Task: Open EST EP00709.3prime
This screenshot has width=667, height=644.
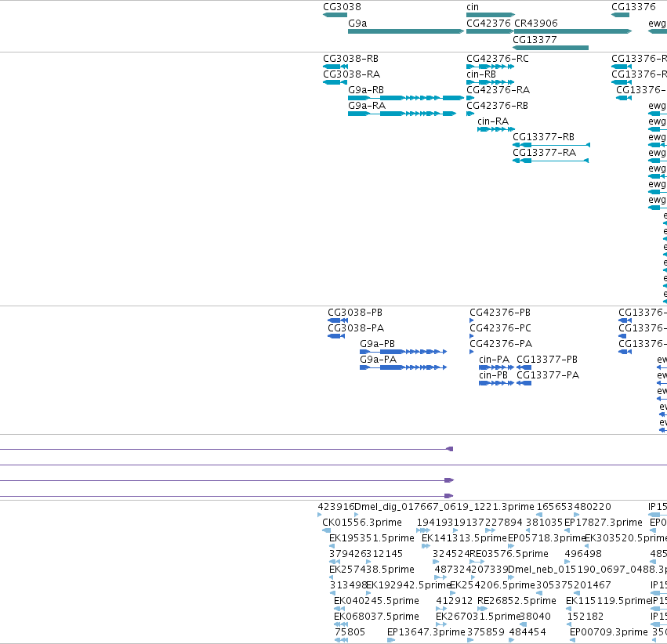Action: point(609,632)
